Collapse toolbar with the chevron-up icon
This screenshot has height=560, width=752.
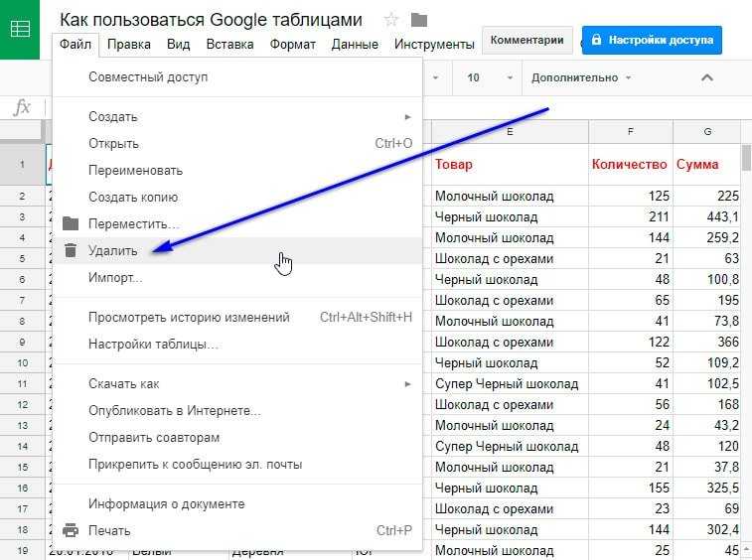tap(707, 77)
